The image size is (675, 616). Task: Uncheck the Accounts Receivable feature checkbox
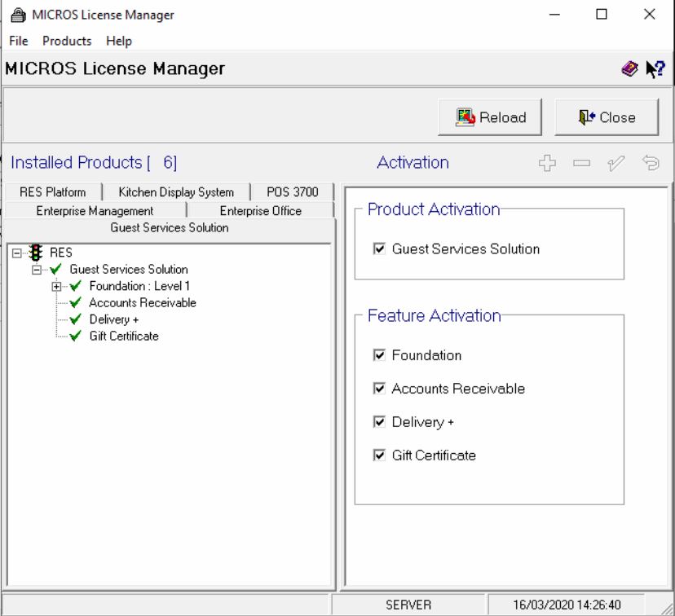379,389
